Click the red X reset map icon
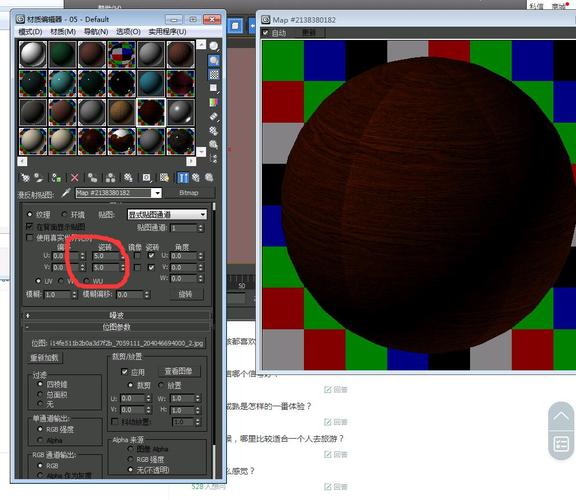Image resolution: width=576 pixels, height=500 pixels. [75, 178]
